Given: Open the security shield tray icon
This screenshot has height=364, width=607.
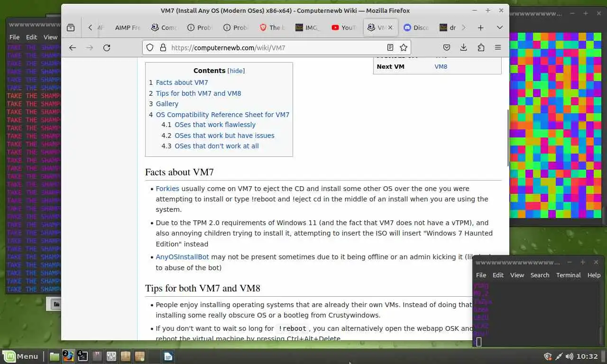Looking at the screenshot, I should click(x=548, y=356).
